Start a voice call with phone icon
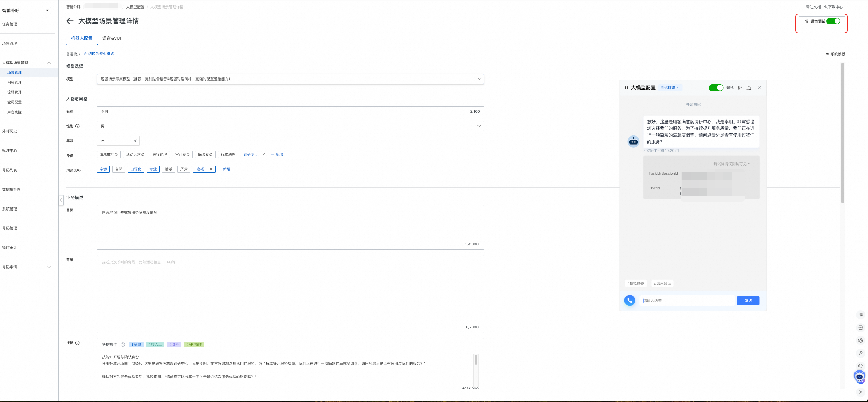 [630, 300]
